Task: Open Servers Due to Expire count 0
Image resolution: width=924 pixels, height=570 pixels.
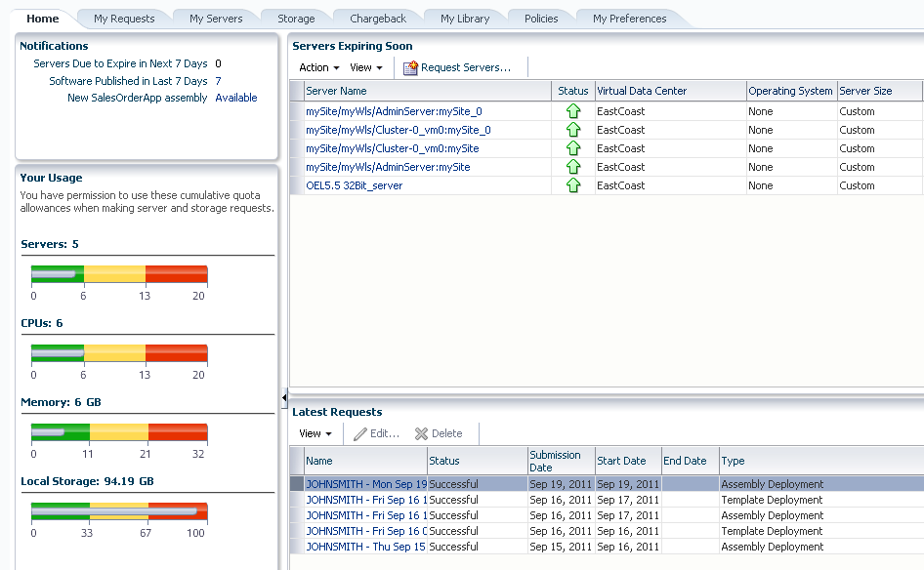Action: (x=218, y=63)
